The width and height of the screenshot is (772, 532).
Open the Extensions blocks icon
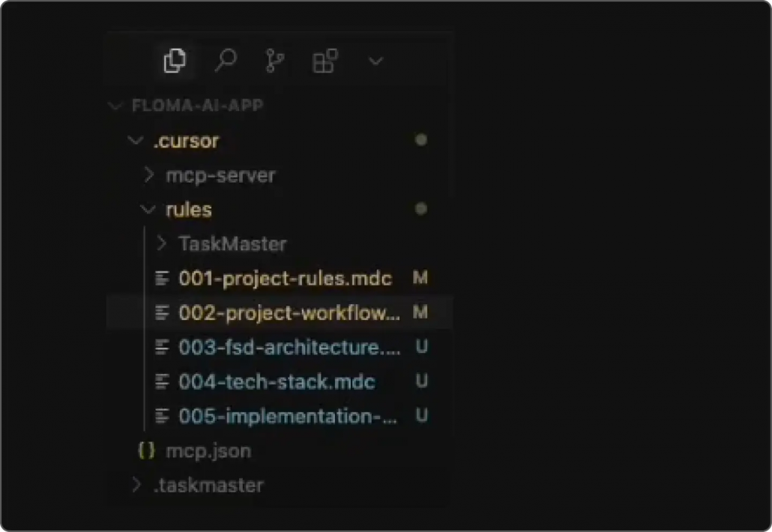pyautogui.click(x=325, y=61)
